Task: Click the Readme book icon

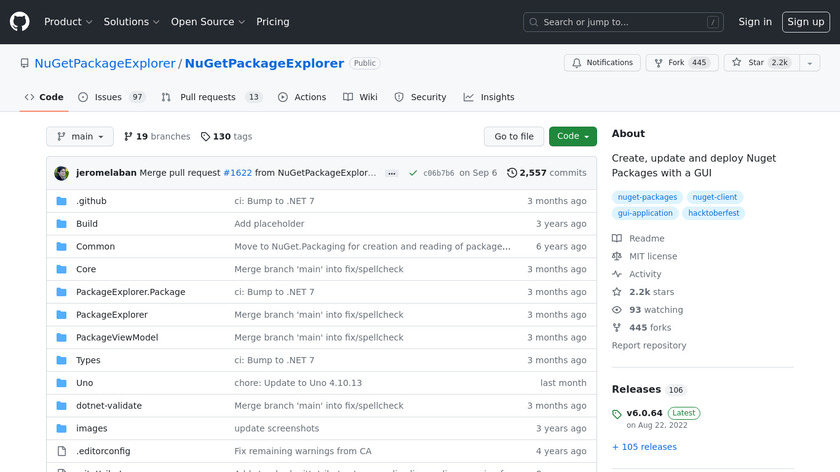Action: pyautogui.click(x=617, y=238)
